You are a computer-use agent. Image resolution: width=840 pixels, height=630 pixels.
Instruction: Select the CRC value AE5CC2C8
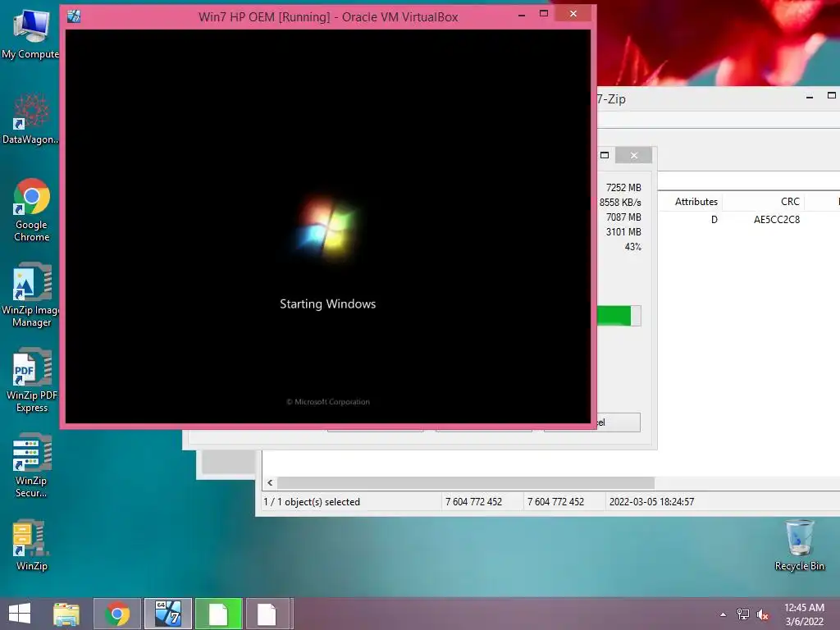point(776,220)
